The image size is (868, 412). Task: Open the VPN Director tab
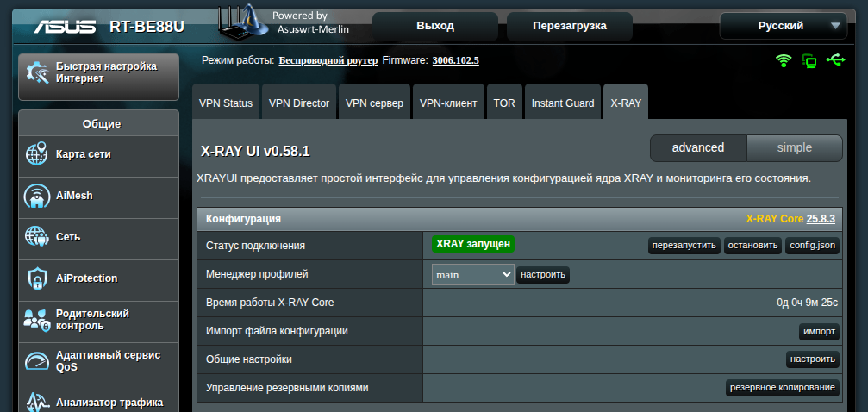(x=299, y=103)
